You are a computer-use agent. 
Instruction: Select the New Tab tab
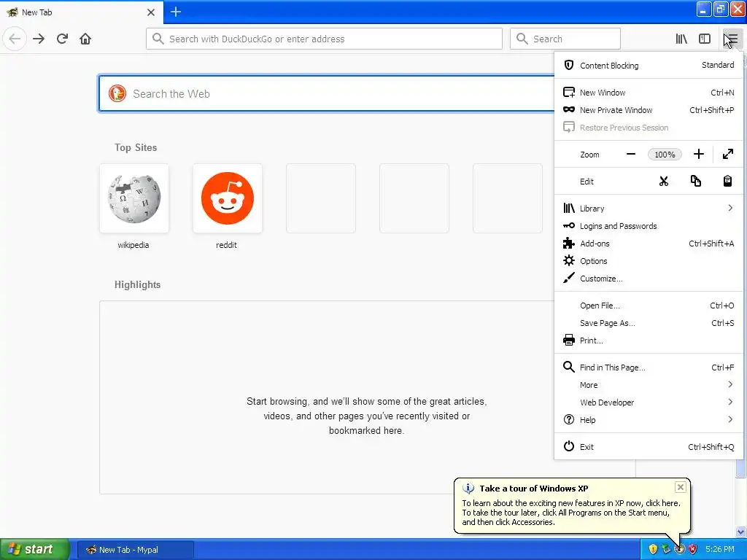click(x=81, y=12)
